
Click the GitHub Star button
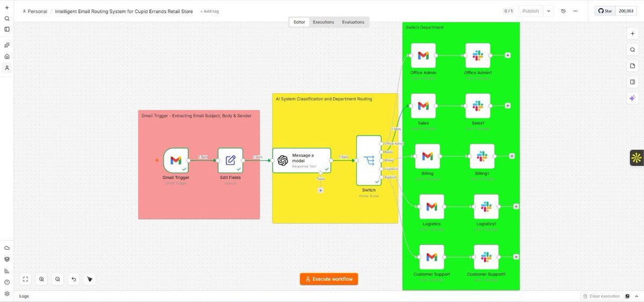pos(605,11)
